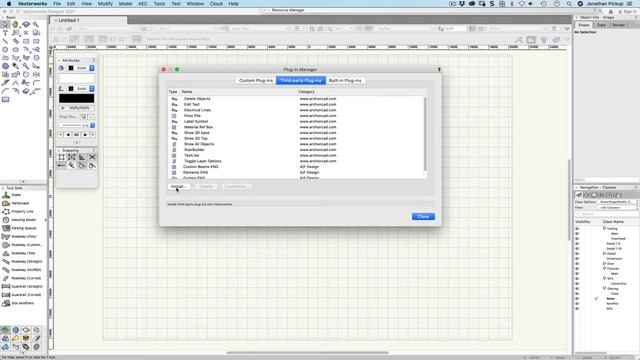
Task: Open the macOS Spotlight search icon
Action: tap(569, 4)
